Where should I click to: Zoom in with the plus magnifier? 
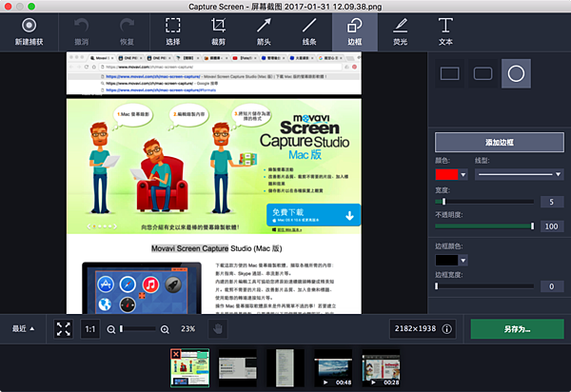(165, 329)
